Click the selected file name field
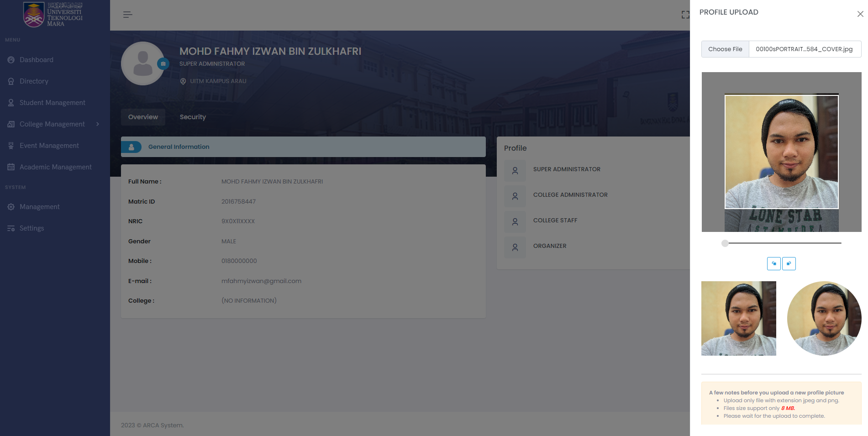 [804, 49]
